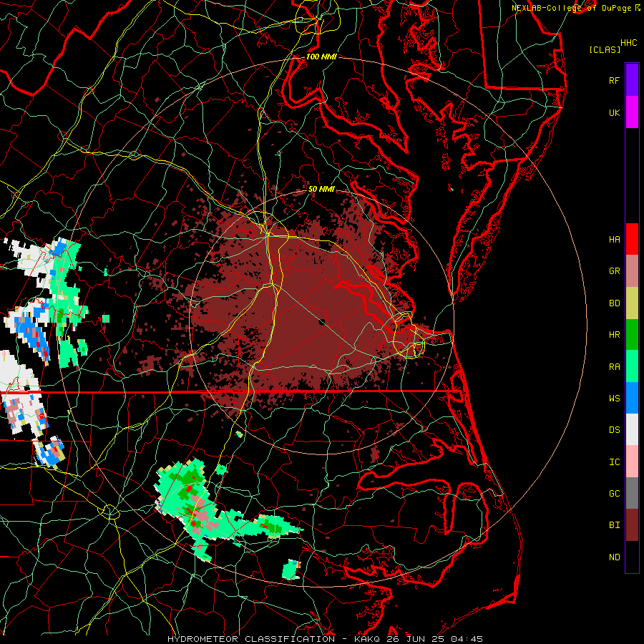
Task: Click the IC legend label
Action: [x=614, y=462]
